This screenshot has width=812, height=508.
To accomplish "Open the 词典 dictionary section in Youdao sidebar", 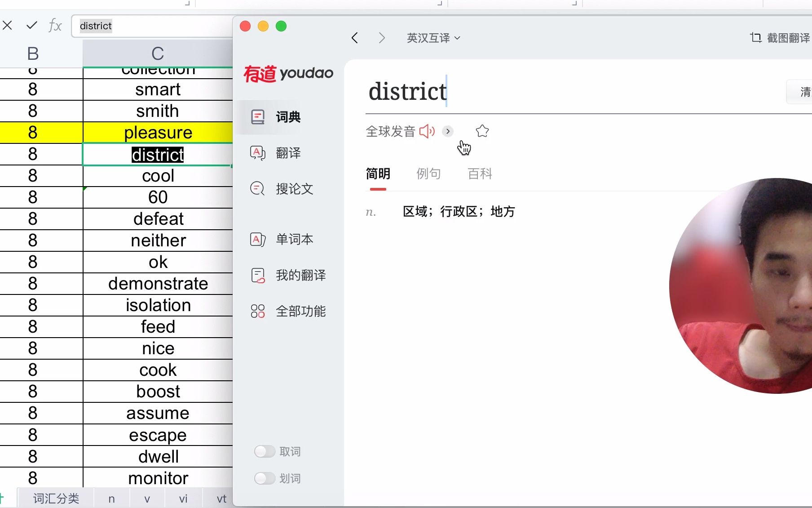I will 275,117.
